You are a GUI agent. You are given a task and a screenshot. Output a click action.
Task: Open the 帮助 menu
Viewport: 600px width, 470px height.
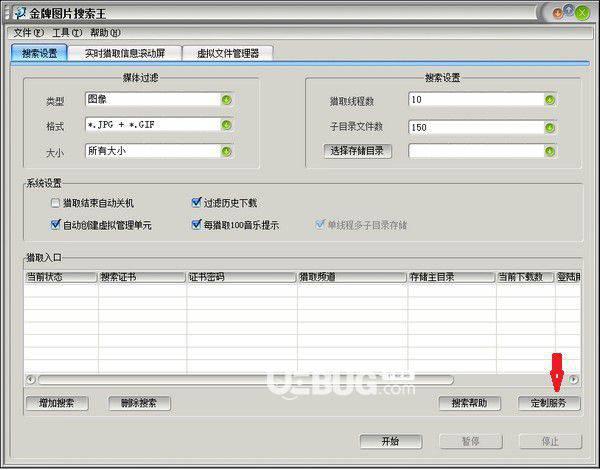click(105, 33)
